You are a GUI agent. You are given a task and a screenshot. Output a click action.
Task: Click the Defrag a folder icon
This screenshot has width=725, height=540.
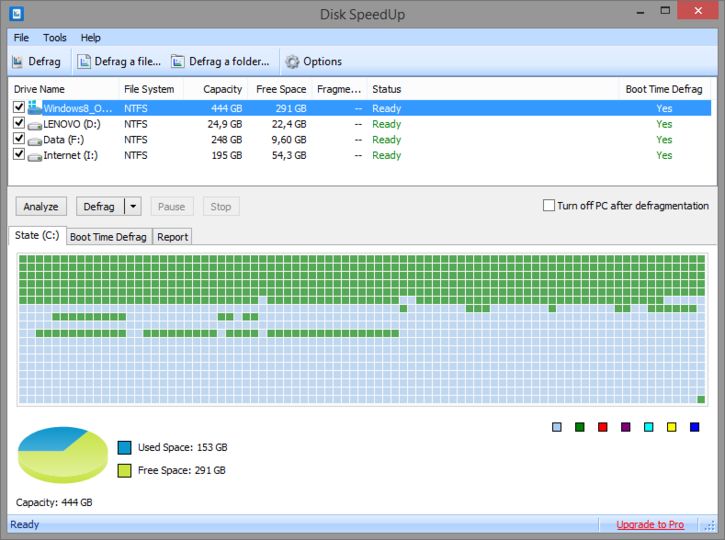178,62
